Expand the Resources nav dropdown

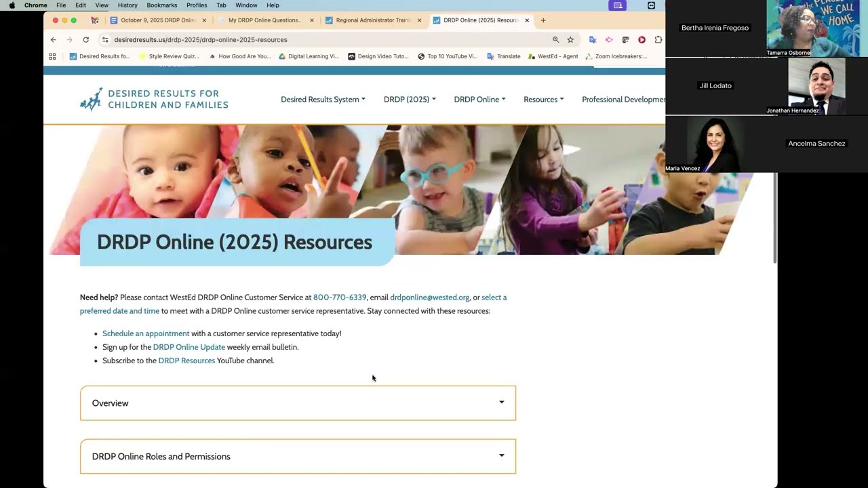543,99
